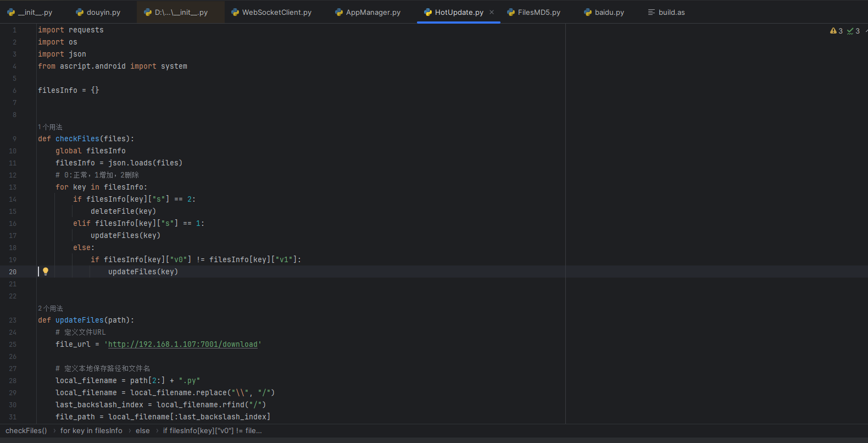Click the 'else:' keyword on line 18

pyautogui.click(x=84, y=247)
